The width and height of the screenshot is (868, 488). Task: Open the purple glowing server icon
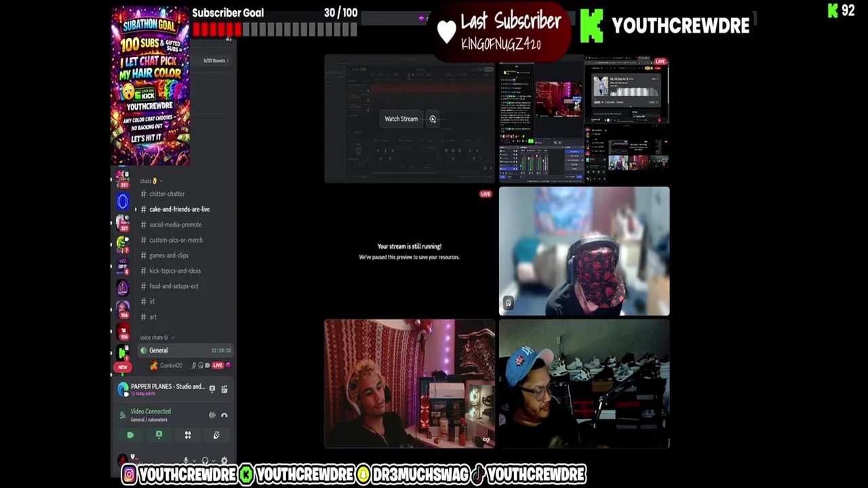pos(123,288)
